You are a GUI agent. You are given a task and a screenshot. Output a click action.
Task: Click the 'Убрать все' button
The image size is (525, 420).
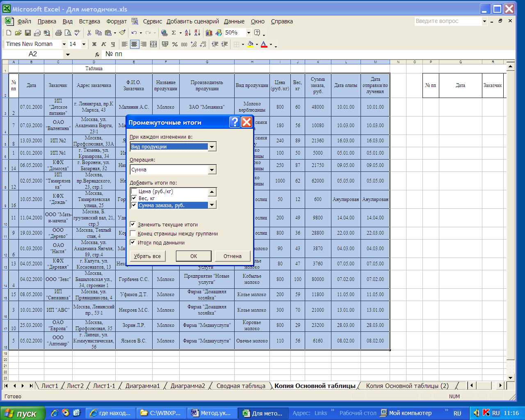coord(147,256)
